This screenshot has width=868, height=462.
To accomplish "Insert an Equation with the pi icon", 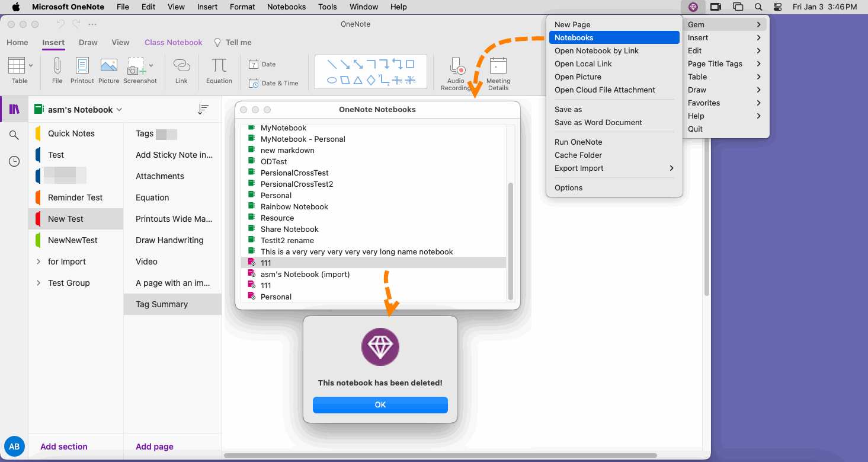I will point(219,70).
